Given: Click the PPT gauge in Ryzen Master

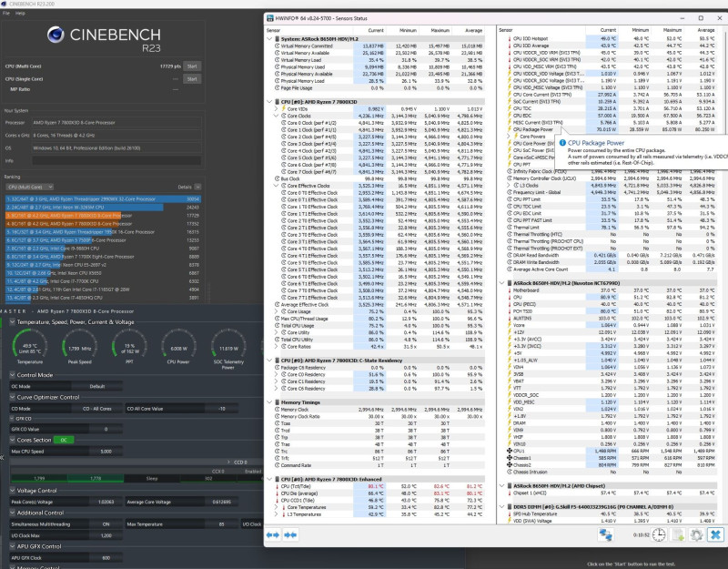Looking at the screenshot, I should tap(129, 346).
